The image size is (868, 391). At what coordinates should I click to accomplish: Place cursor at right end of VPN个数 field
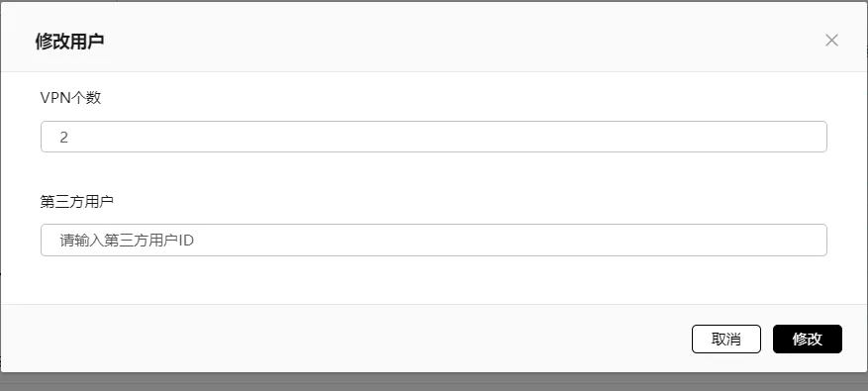point(814,137)
